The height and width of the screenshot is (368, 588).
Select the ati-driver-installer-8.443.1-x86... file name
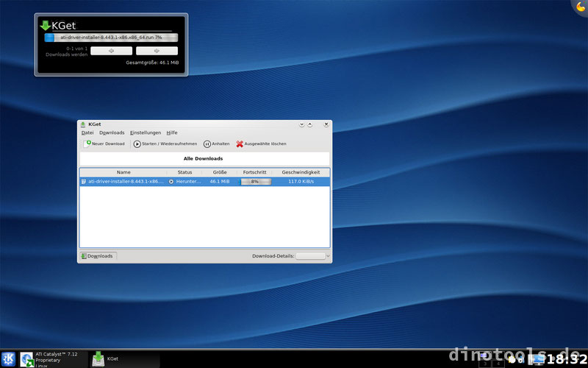click(126, 181)
